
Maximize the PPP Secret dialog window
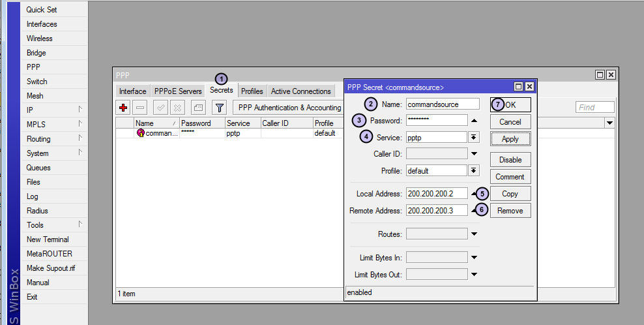pos(518,87)
